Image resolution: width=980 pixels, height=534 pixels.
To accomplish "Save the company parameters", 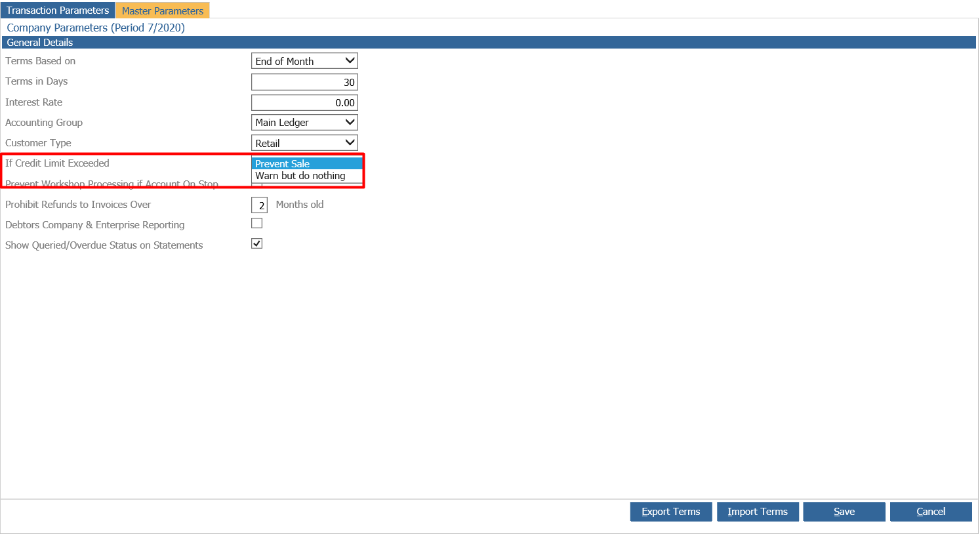I will coord(844,511).
